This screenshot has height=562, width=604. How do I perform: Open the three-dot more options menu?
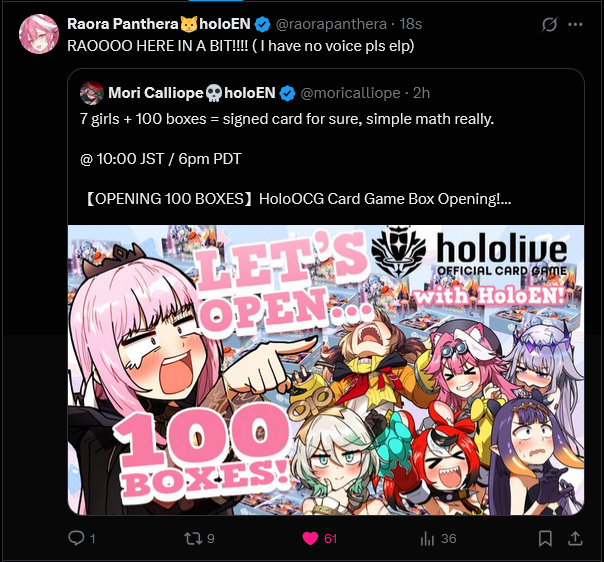(575, 25)
